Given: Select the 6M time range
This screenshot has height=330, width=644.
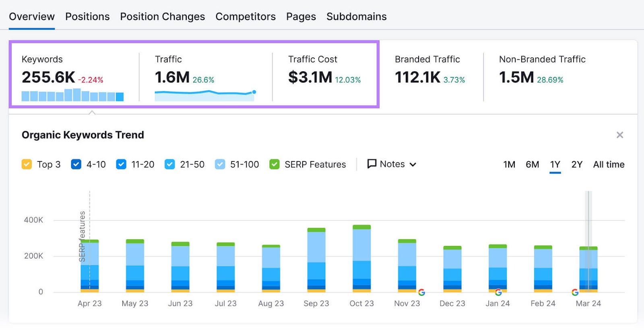Looking at the screenshot, I should [x=532, y=164].
